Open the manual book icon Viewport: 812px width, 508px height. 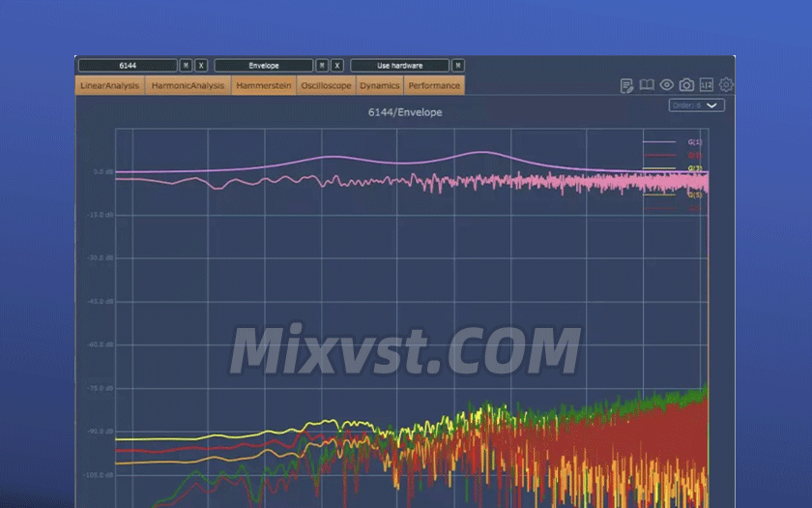click(647, 86)
